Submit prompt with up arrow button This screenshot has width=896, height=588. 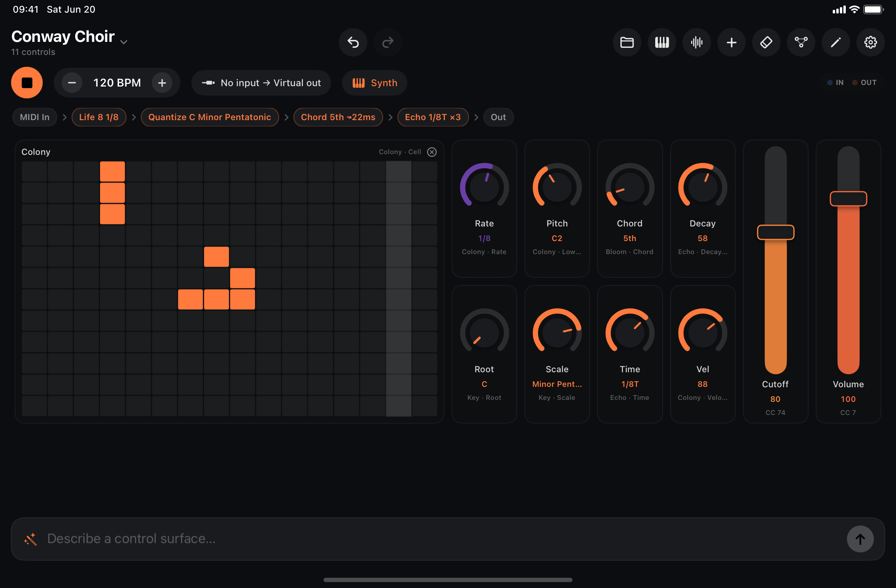coord(860,539)
